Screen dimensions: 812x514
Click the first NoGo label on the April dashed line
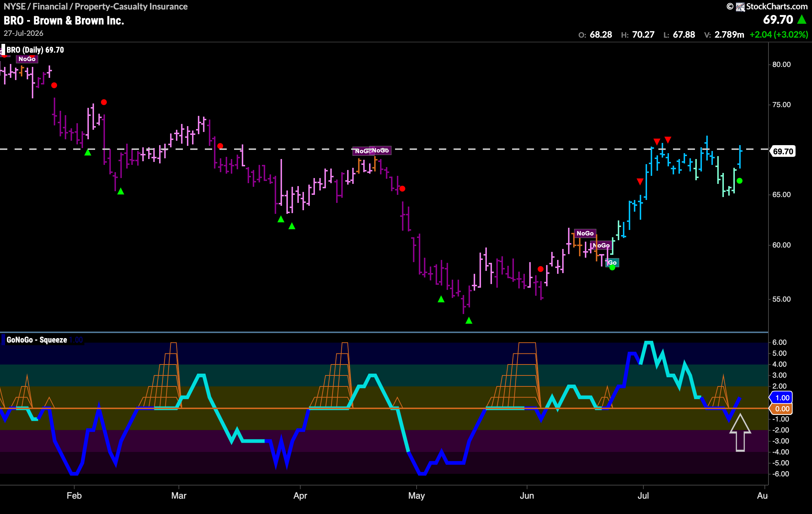(362, 151)
